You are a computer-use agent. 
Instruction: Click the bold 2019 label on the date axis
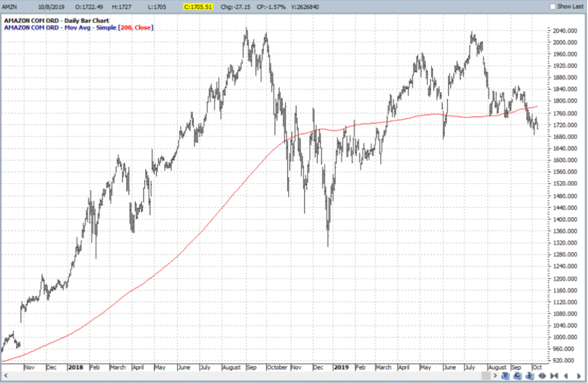pyautogui.click(x=341, y=367)
